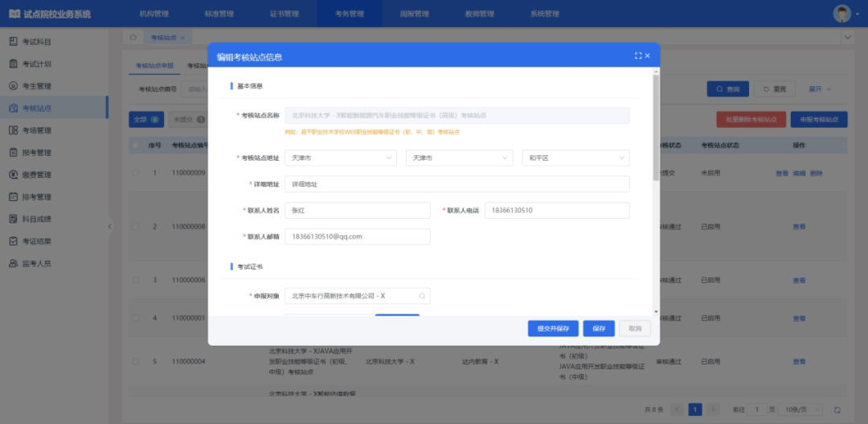Screen dimensions: 868x424
Task: Switch to 证书管理 in the top menu
Action: (284, 14)
